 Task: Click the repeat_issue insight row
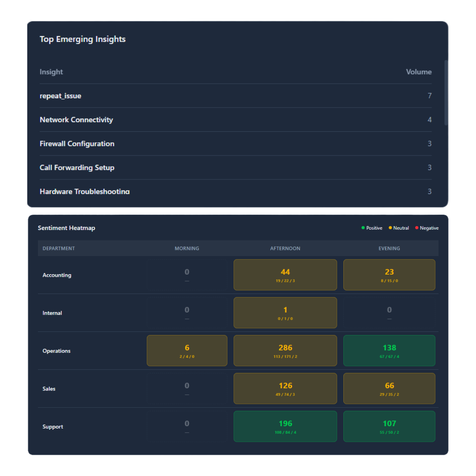click(x=235, y=96)
